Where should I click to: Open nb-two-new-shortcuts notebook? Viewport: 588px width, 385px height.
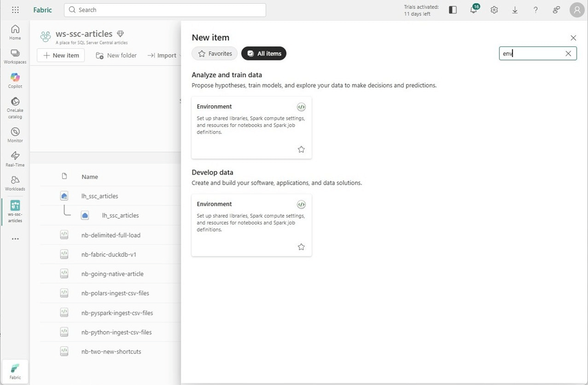pyautogui.click(x=111, y=351)
